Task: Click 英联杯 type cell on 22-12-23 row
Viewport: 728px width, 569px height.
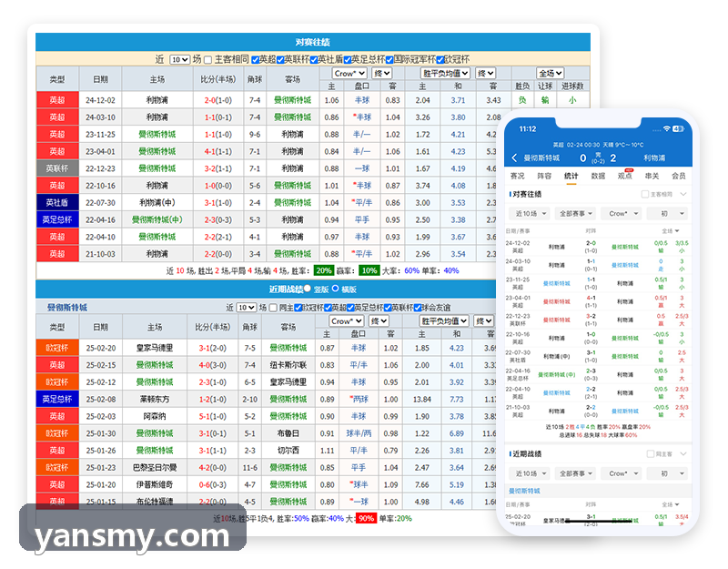Action: point(57,168)
